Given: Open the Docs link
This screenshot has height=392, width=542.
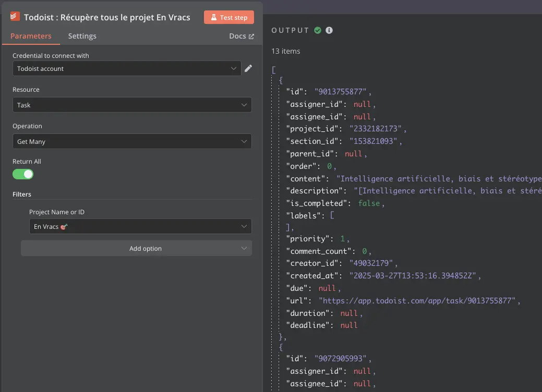Looking at the screenshot, I should pyautogui.click(x=242, y=36).
